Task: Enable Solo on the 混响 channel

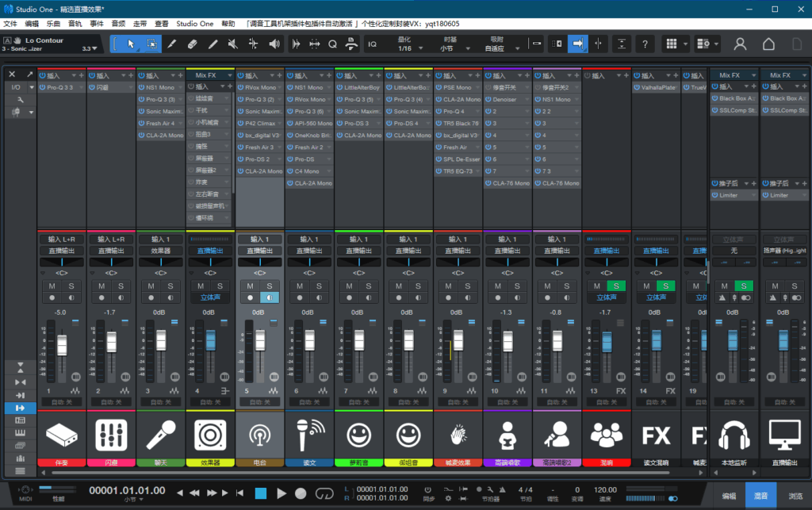Action: click(x=617, y=287)
